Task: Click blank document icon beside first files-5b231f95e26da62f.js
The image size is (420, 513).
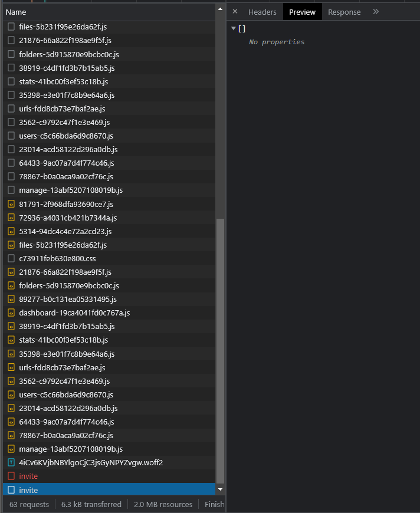Action: tap(11, 27)
